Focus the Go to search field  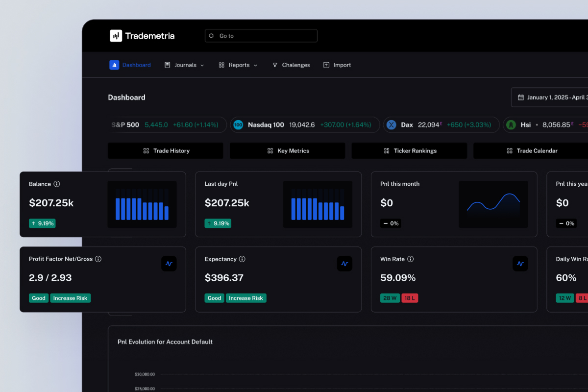pyautogui.click(x=261, y=36)
